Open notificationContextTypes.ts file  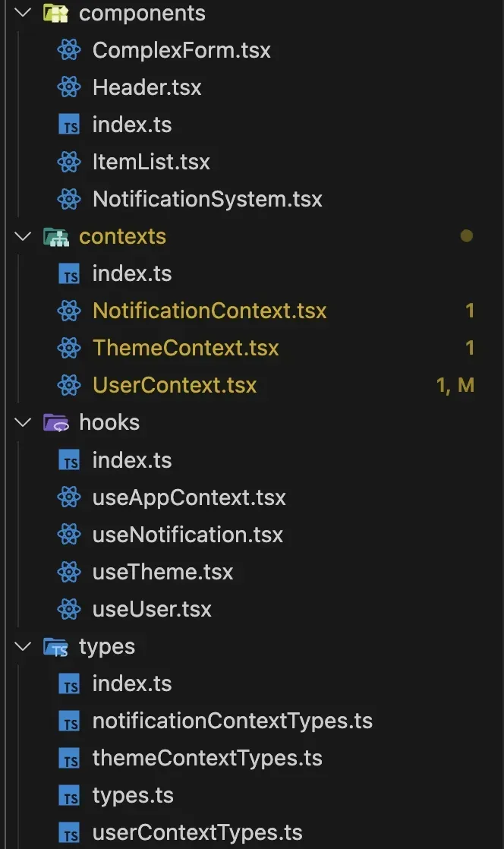(x=232, y=721)
